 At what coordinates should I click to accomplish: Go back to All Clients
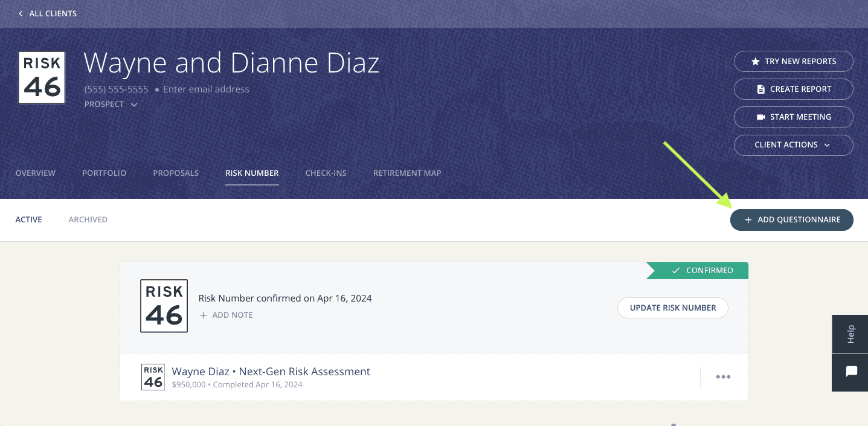48,13
